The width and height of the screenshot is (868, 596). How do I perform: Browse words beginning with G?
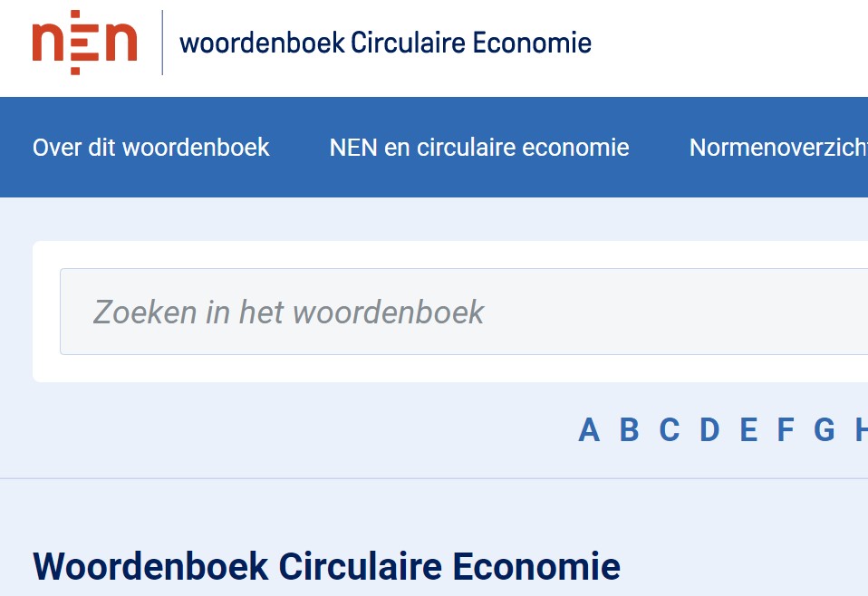[824, 430]
